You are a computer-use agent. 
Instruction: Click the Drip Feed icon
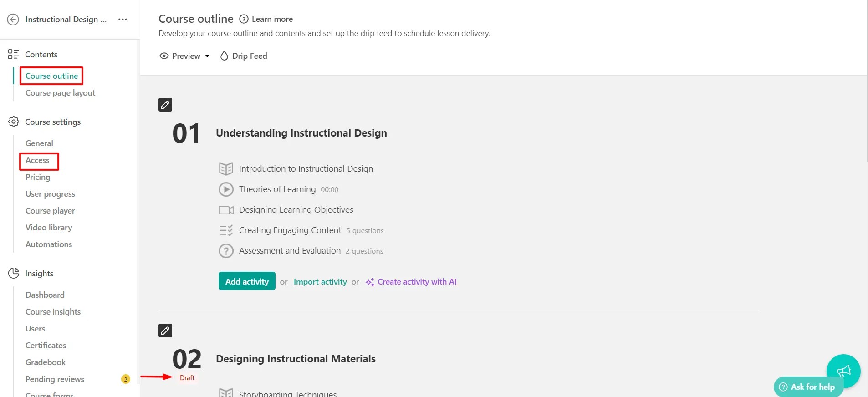(x=224, y=56)
